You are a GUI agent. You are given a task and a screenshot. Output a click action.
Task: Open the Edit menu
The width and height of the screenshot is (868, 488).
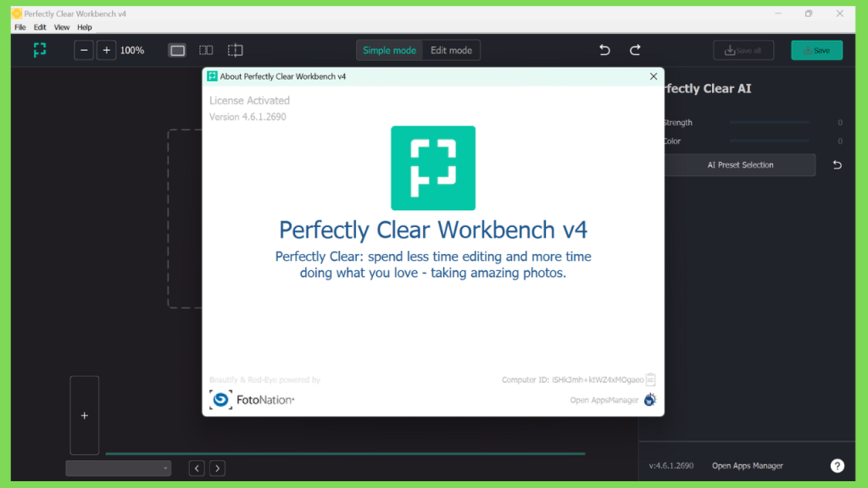point(40,27)
